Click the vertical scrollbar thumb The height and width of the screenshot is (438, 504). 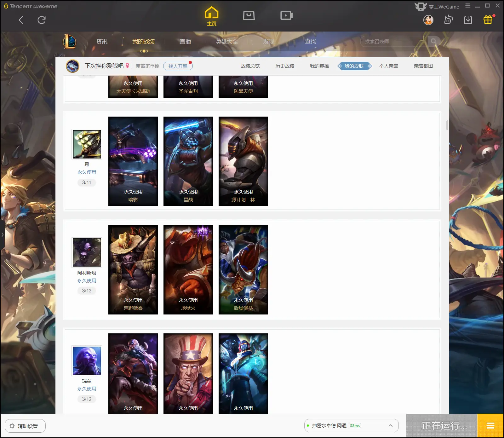pyautogui.click(x=447, y=125)
